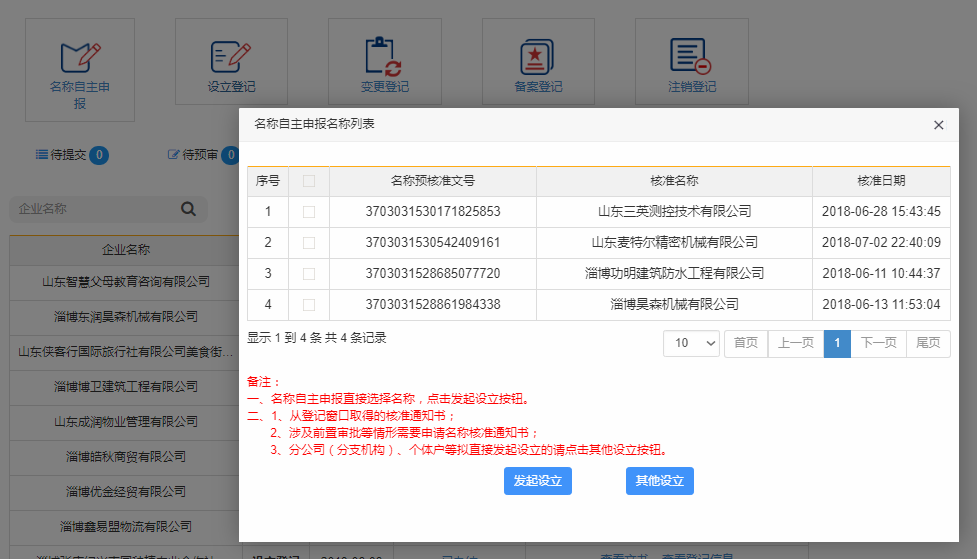Viewport: 977px width, 559px height.
Task: Click company name 山东三英测控技术有限公司
Action: point(674,212)
